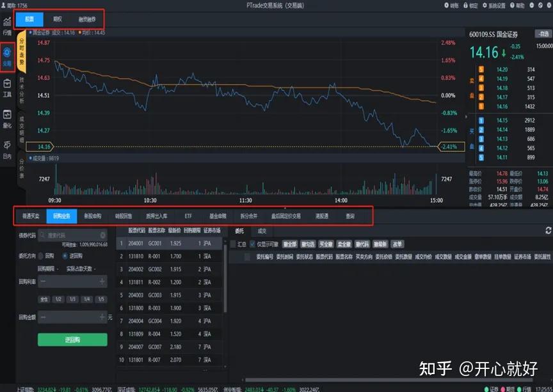Open the 自选 dropdown beside 国金证券

pos(543,34)
